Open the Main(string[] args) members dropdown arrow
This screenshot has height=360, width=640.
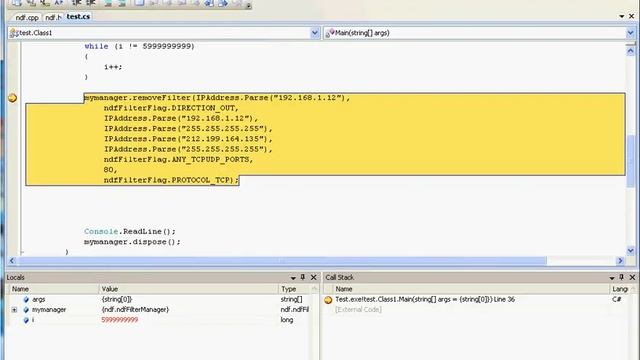[631, 33]
